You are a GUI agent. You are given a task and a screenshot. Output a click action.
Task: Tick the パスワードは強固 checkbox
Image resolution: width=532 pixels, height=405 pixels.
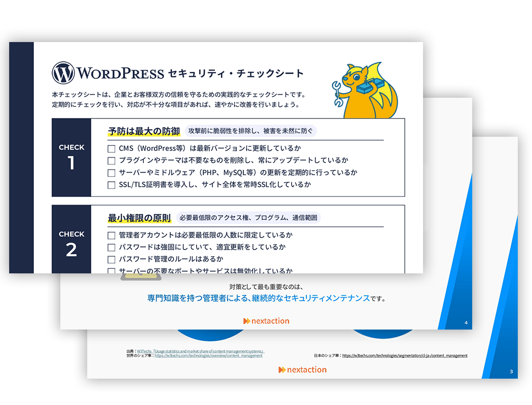(111, 248)
